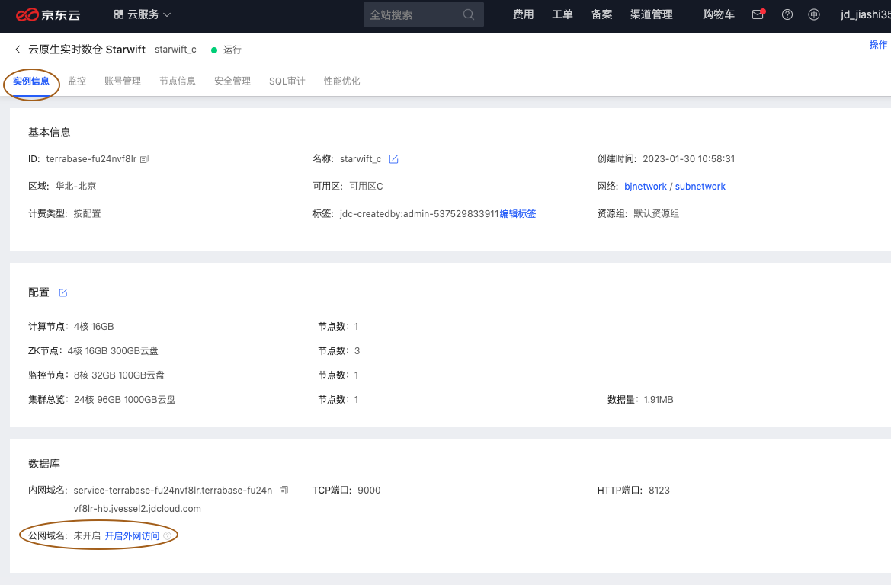Open the jd_jiashi account menu
891x588 pixels.
(865, 14)
